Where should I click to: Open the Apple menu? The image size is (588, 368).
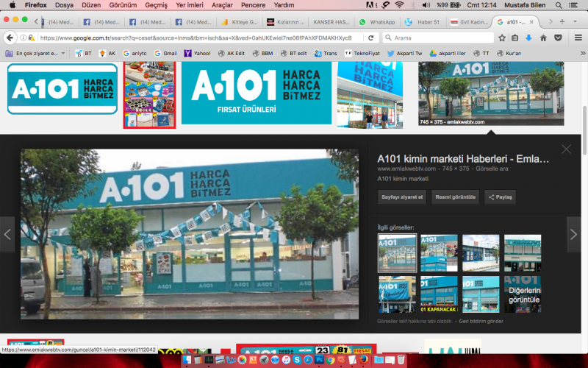[x=12, y=5]
